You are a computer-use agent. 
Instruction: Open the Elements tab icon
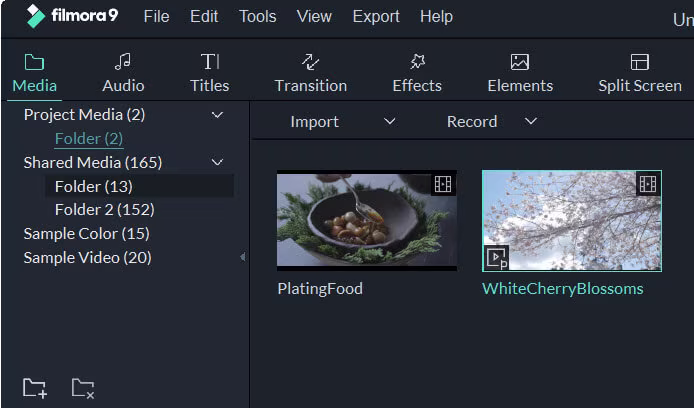519,62
